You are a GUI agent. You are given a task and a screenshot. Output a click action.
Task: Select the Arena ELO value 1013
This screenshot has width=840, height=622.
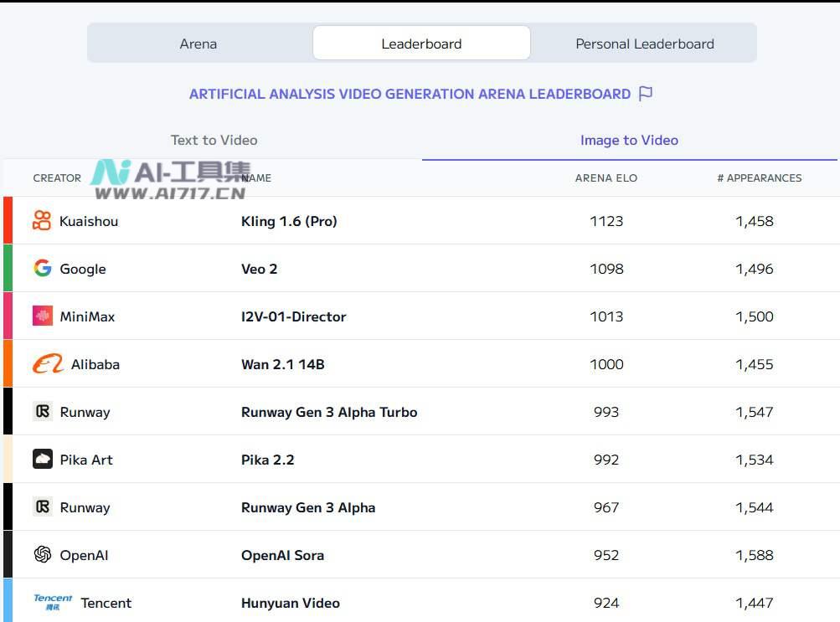coord(606,316)
